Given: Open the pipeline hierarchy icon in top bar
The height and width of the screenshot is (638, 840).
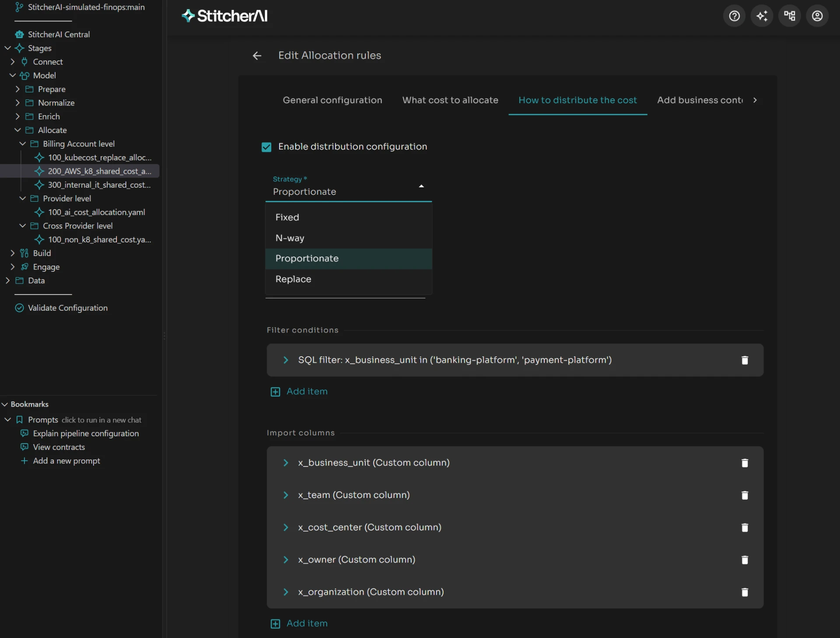Looking at the screenshot, I should coord(789,16).
